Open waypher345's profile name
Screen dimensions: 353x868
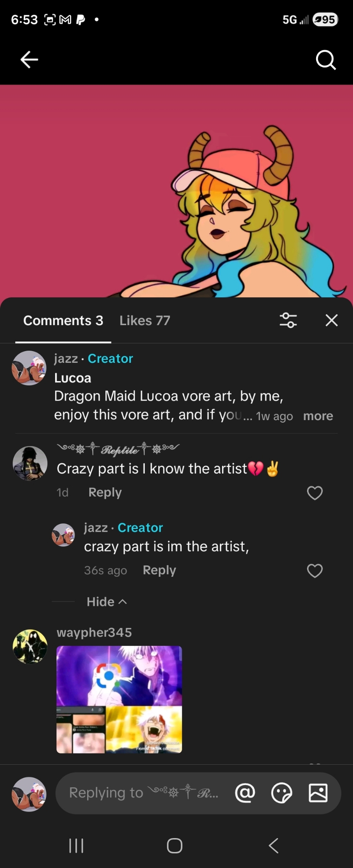[x=94, y=632]
